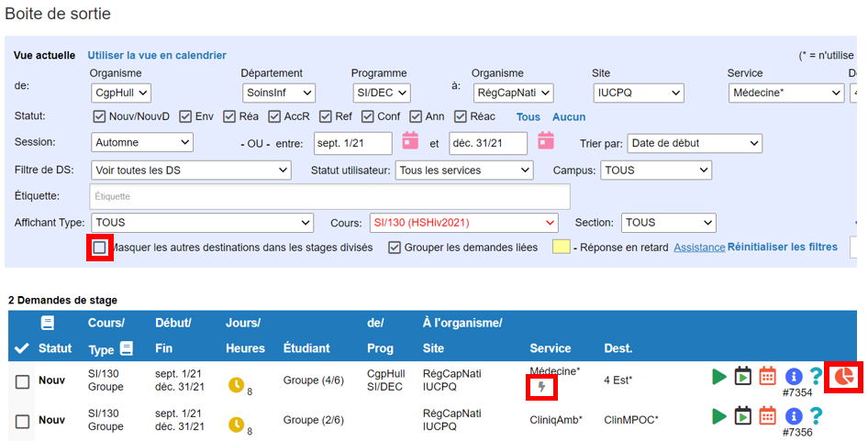Click the book icon above Statut column
This screenshot has width=868, height=441.
48,323
